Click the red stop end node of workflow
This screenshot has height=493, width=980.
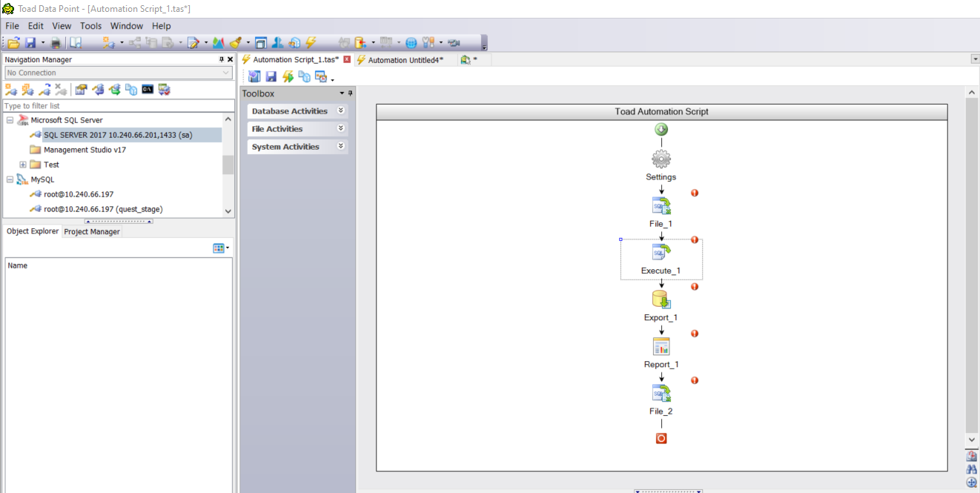pos(661,438)
